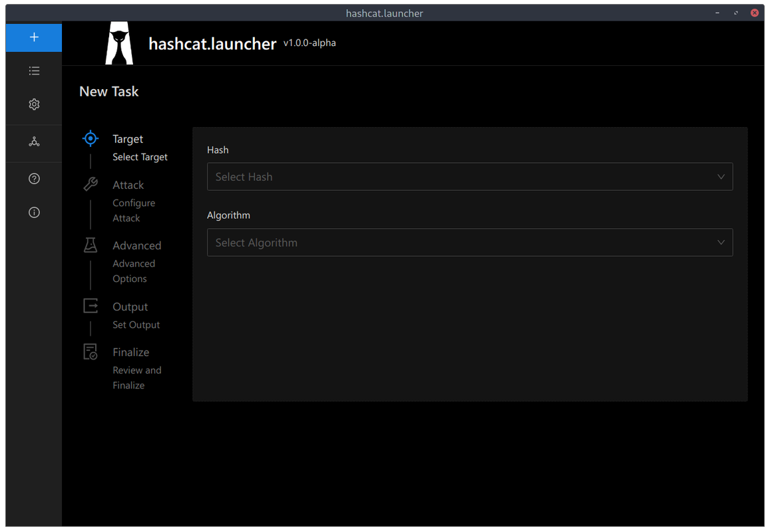Expand Hash dropdown via its chevron arrow
770x532 pixels.
point(720,177)
